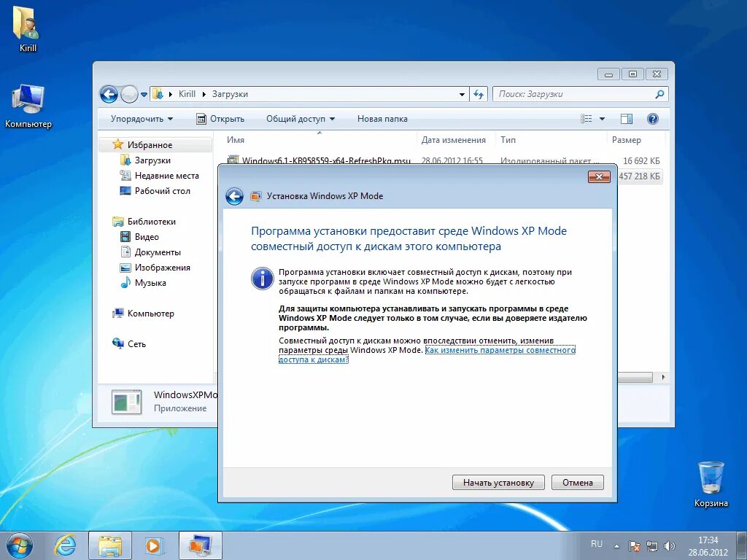Minimize the Explorer window
The image size is (747, 560).
(608, 74)
